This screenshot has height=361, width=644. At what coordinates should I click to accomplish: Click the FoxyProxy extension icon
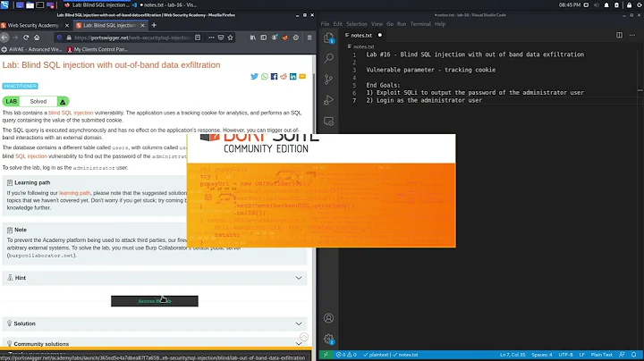coord(285,38)
